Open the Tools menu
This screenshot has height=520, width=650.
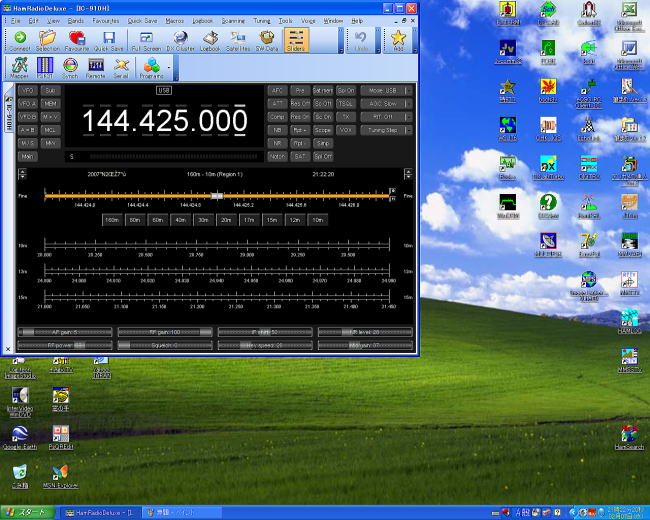pyautogui.click(x=285, y=21)
